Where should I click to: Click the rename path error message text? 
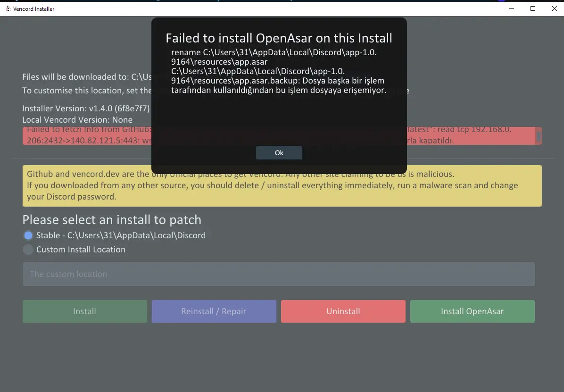[x=279, y=71]
